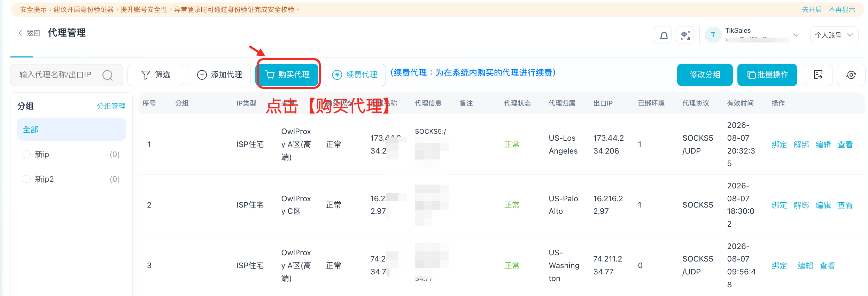Screen dimensions: 868x296
Task: Click 解绑 for row 1 proxy
Action: [801, 145]
